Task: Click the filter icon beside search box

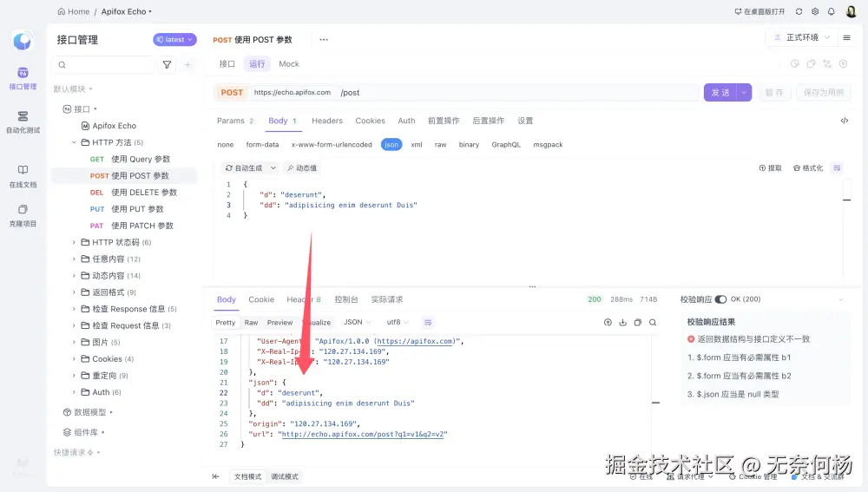Action: coord(167,65)
